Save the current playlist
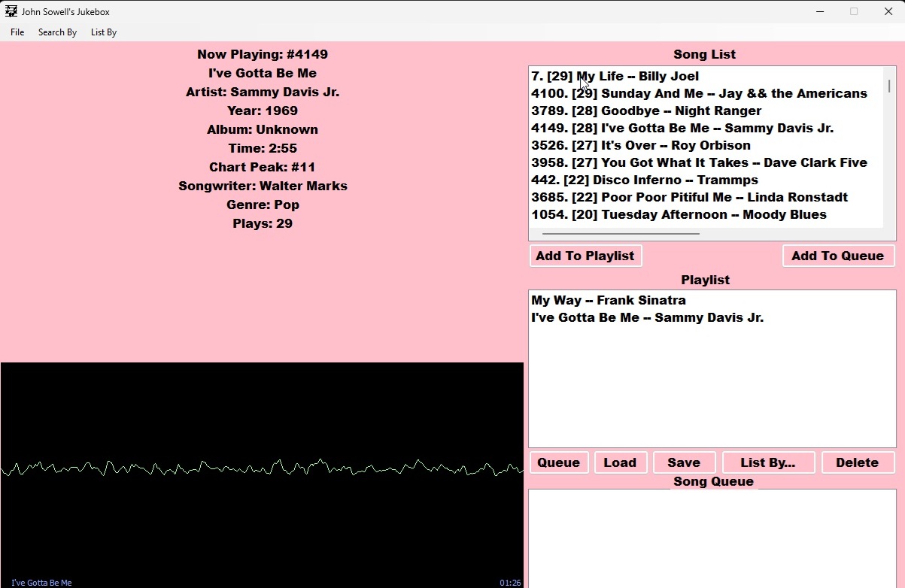905x588 pixels. [684, 462]
